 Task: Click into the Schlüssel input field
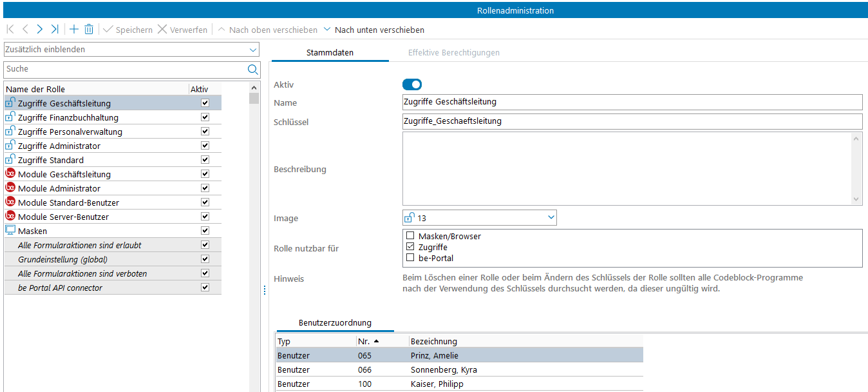(631, 121)
